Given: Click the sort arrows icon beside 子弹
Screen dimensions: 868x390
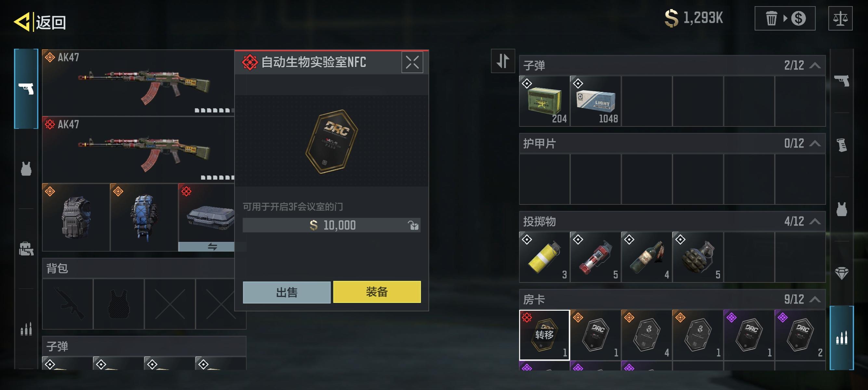Looking at the screenshot, I should pyautogui.click(x=503, y=61).
